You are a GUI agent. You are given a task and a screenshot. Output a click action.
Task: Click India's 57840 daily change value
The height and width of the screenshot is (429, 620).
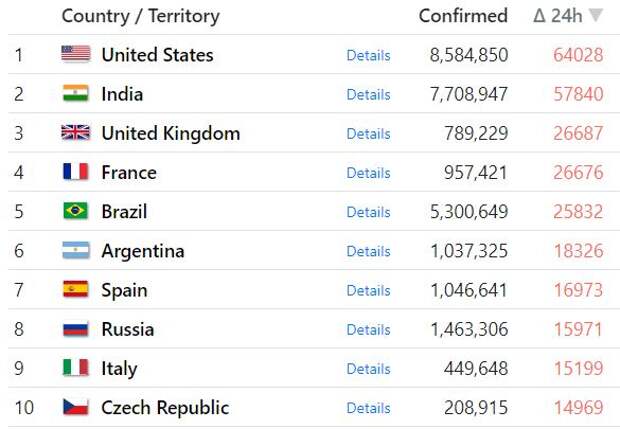578,94
